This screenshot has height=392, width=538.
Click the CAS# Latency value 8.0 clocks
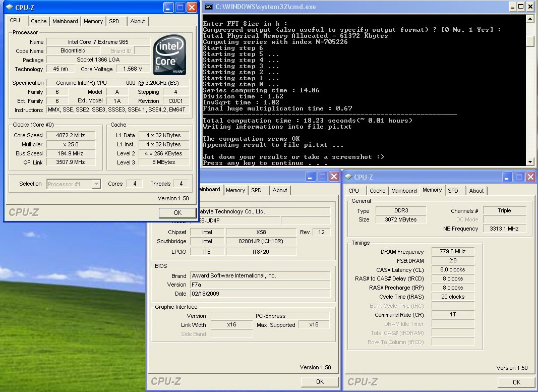pos(453,269)
